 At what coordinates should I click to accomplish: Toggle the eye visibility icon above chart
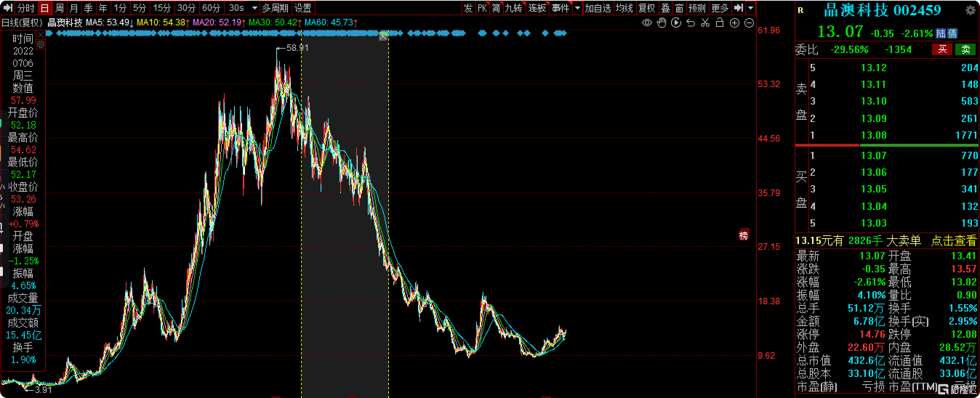point(647,23)
